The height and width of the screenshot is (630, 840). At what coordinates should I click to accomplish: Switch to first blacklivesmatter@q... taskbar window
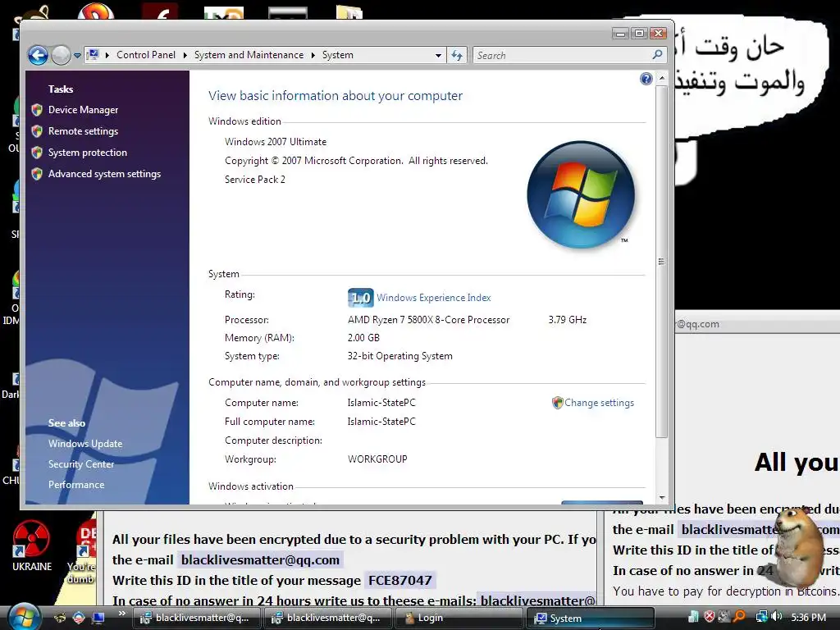(196, 619)
